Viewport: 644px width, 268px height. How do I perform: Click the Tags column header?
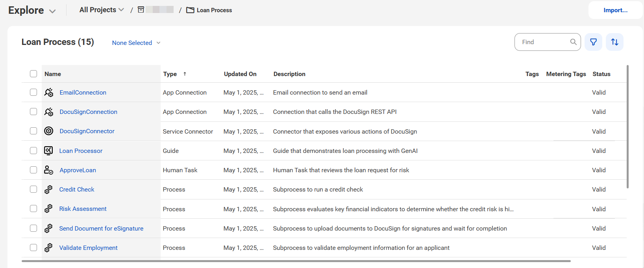[532, 74]
